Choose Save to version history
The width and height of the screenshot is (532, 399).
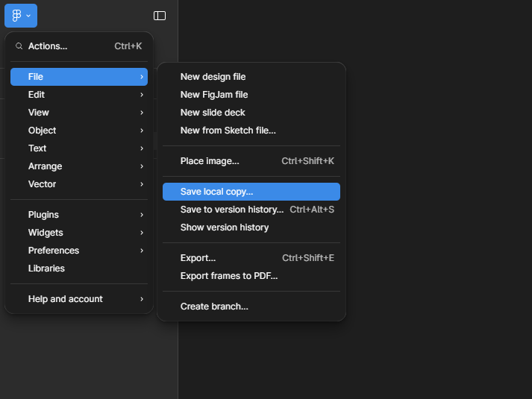251,210
